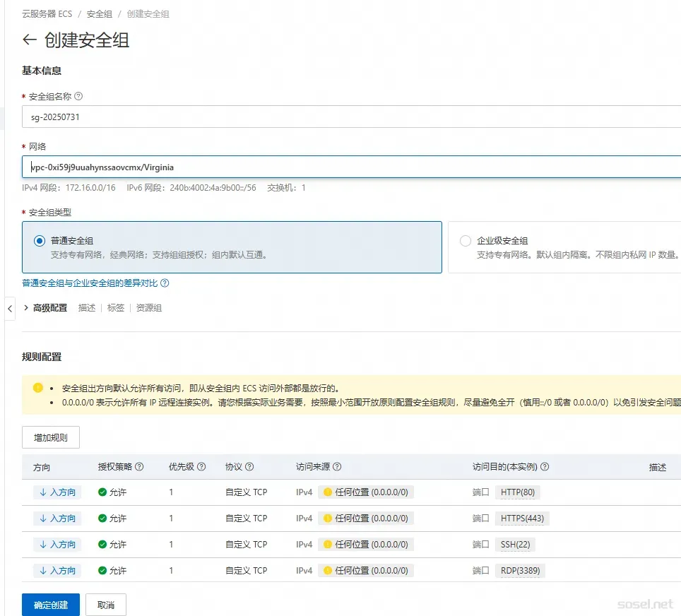The height and width of the screenshot is (616, 681).
Task: Open help icon beside 授权策略 header
Action: pyautogui.click(x=139, y=466)
